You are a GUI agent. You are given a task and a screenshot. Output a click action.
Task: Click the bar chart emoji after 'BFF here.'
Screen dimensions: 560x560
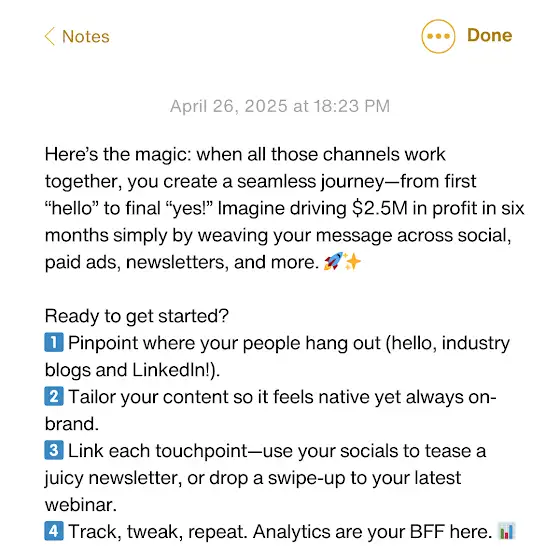(506, 531)
